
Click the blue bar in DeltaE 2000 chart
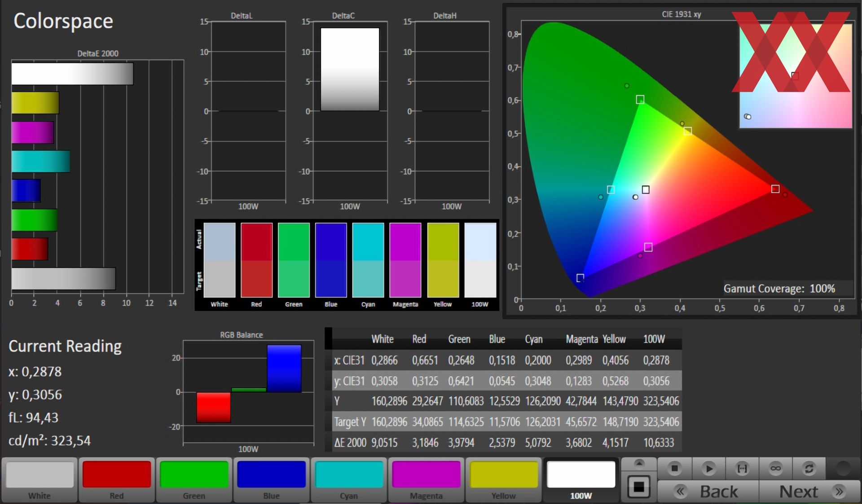coord(26,191)
